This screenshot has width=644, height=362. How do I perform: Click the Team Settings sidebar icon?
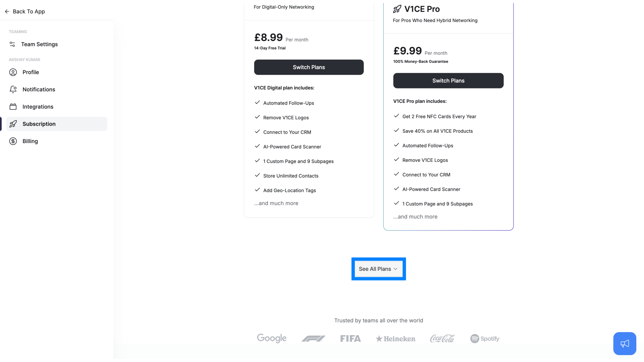click(x=13, y=44)
